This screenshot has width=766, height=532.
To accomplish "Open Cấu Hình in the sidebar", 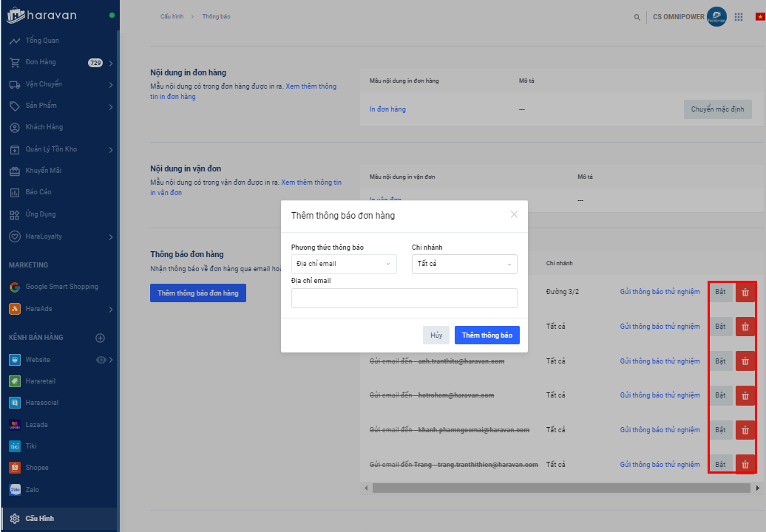I will 40,519.
